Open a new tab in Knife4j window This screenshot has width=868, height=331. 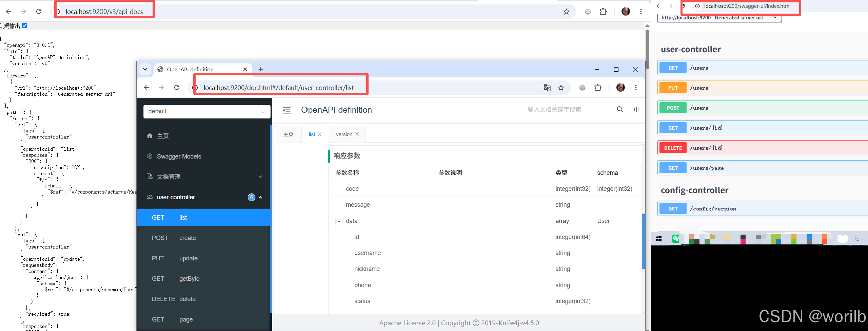261,69
